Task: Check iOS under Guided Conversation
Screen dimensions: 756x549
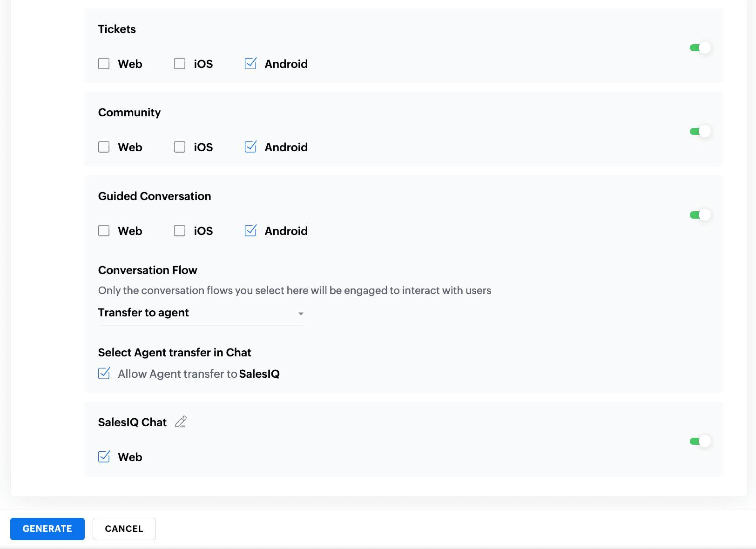Action: [180, 231]
